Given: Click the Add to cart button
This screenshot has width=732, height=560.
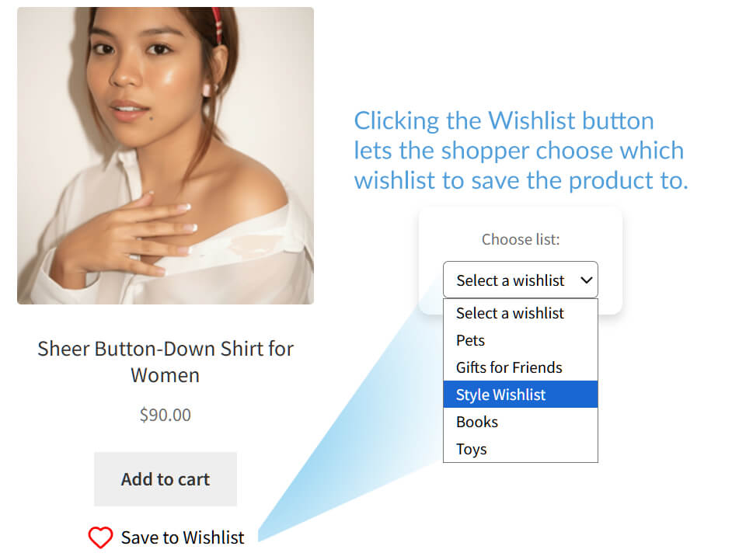Looking at the screenshot, I should click(x=165, y=479).
